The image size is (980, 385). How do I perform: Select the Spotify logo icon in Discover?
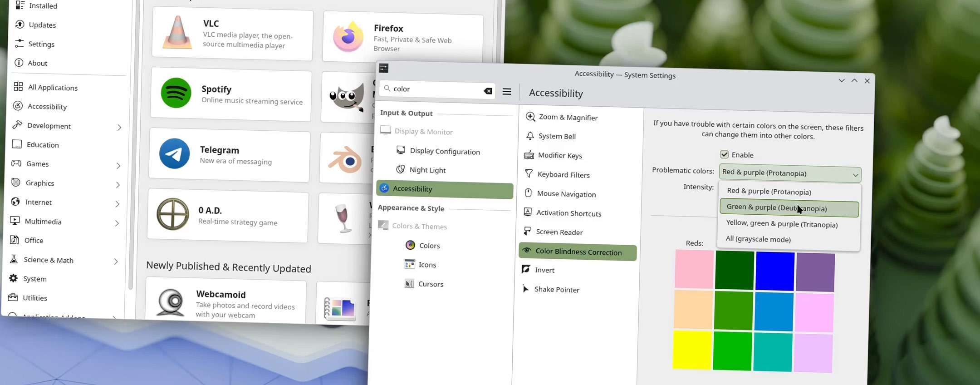[176, 93]
